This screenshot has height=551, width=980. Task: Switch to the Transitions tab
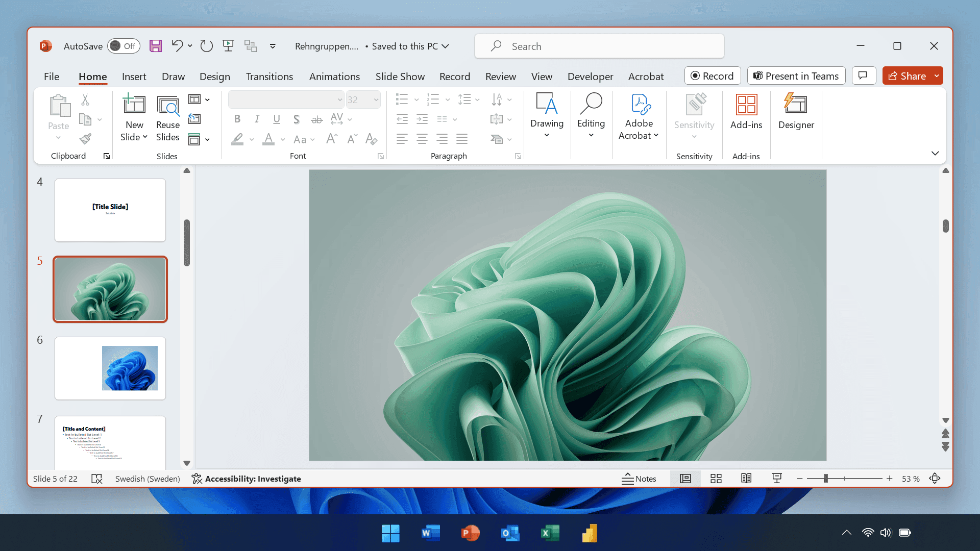[269, 77]
